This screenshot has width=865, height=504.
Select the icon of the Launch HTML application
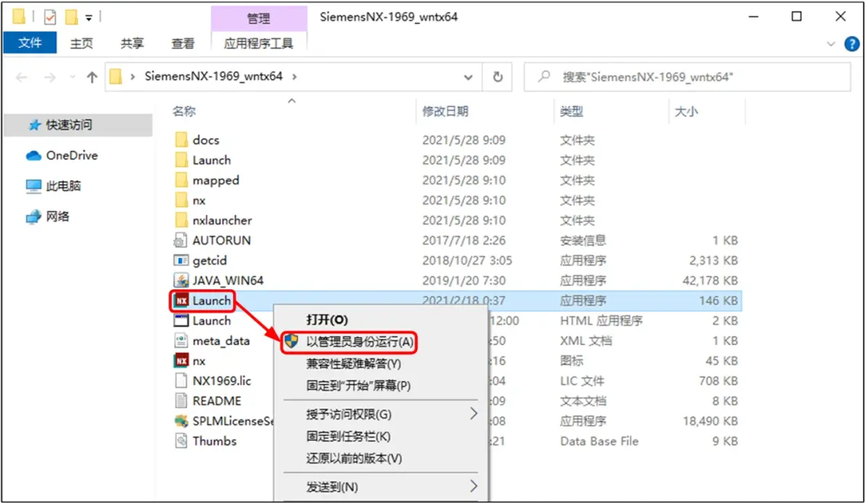[x=181, y=321]
